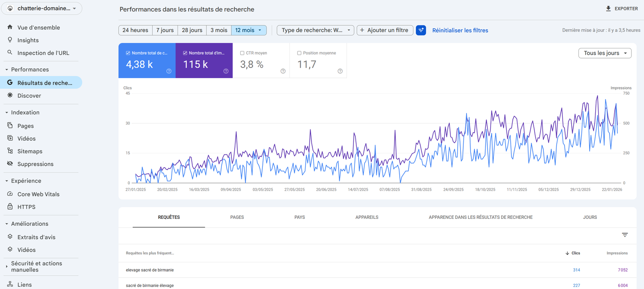Enable the CTR moyen checkbox
This screenshot has width=644, height=289.
click(242, 53)
